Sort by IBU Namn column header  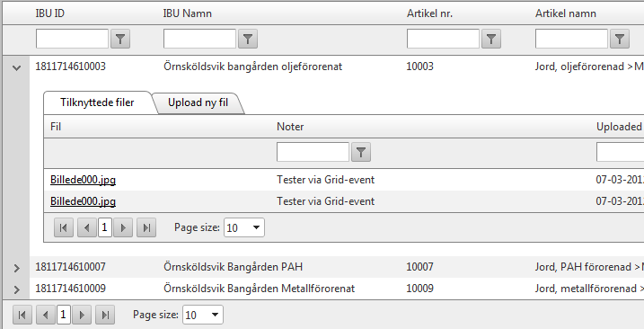(188, 13)
